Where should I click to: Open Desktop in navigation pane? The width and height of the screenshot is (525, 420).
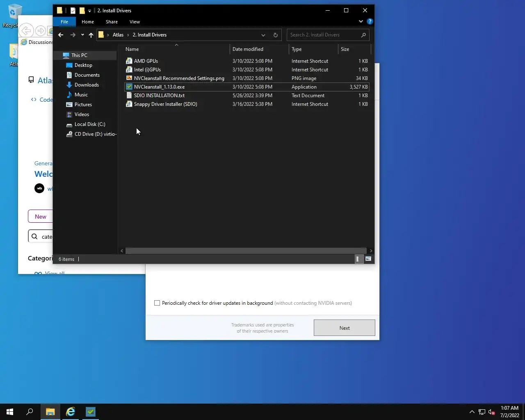[83, 65]
